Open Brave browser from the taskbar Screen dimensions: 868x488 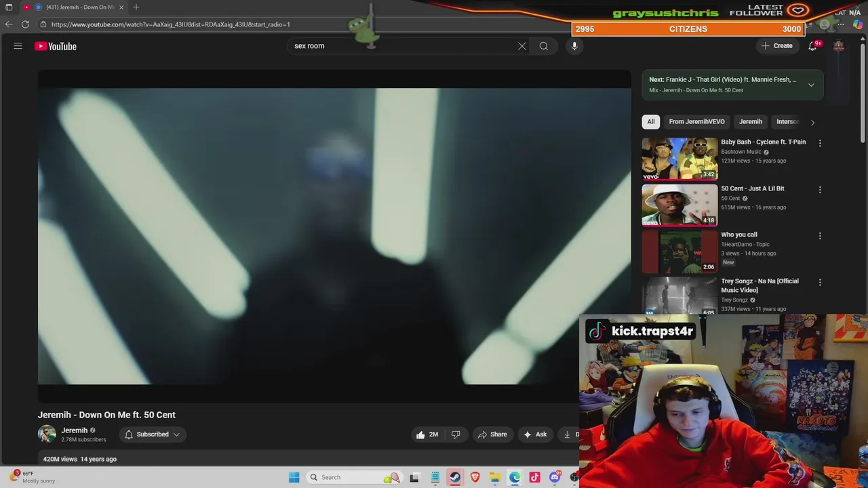click(475, 477)
